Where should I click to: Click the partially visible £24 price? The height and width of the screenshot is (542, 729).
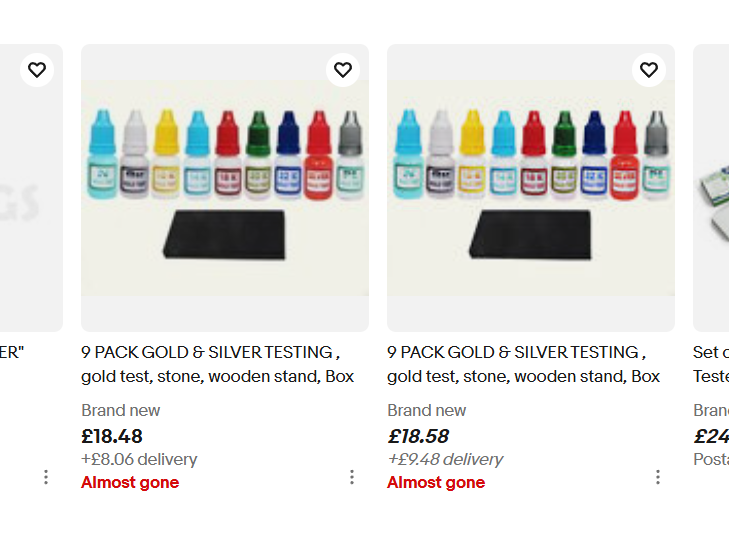[x=711, y=436]
